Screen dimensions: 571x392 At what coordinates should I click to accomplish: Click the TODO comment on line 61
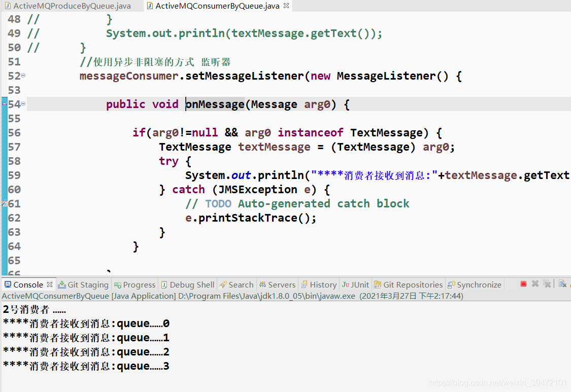[297, 204]
